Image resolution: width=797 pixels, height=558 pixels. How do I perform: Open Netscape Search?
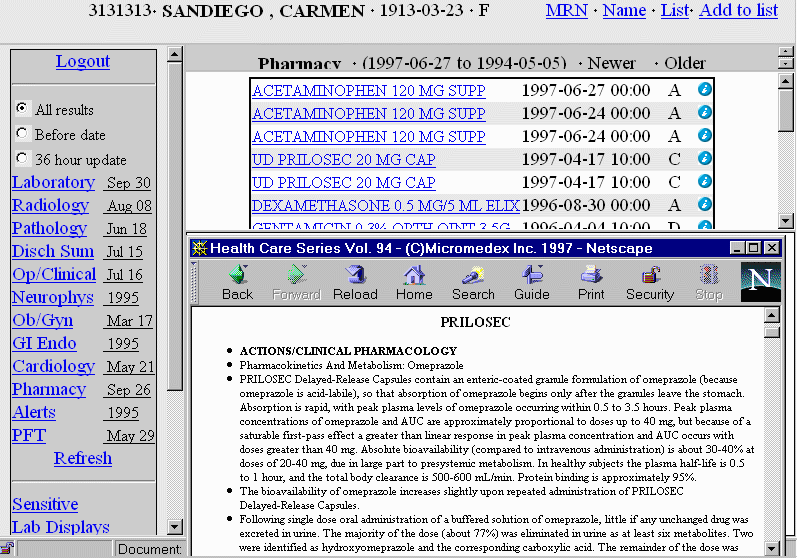473,283
